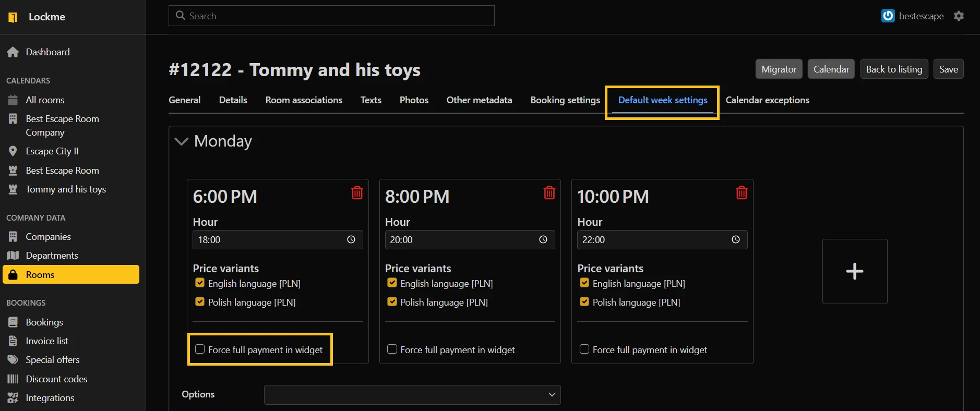Uncheck Polish language for 10:00 PM slot
The height and width of the screenshot is (411, 980).
[584, 301]
